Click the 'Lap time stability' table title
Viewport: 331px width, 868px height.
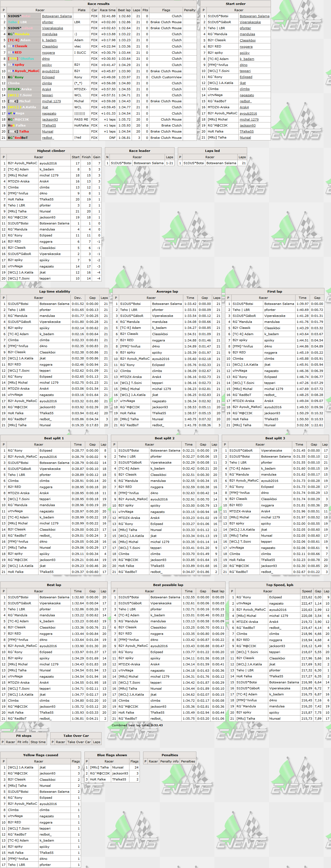coord(55,292)
